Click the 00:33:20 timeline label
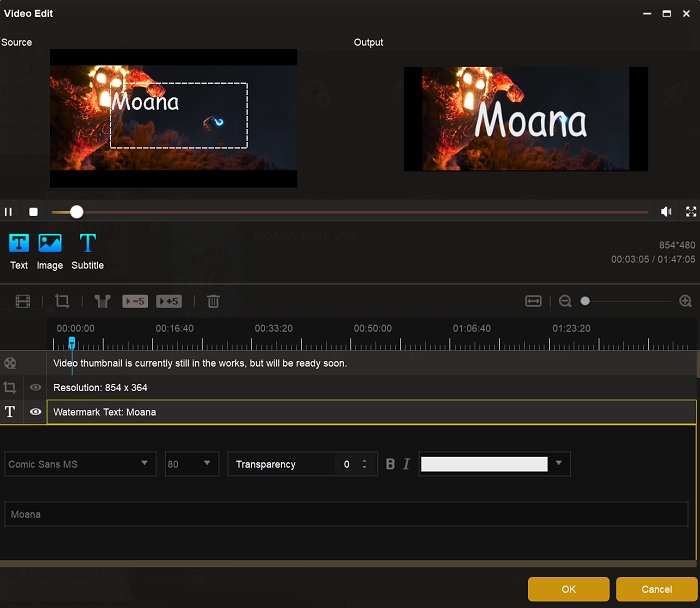700x608 pixels. [274, 329]
